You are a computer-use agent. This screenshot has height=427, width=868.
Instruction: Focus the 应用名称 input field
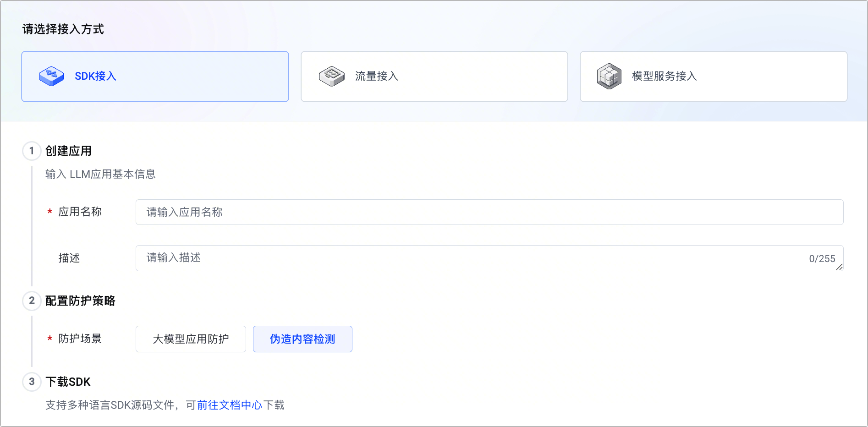point(489,212)
